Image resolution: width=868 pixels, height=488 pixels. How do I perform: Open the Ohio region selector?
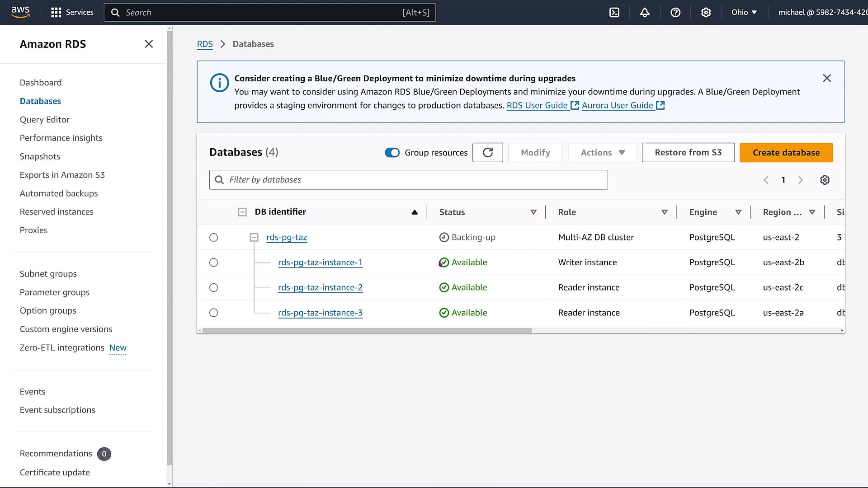click(x=744, y=13)
